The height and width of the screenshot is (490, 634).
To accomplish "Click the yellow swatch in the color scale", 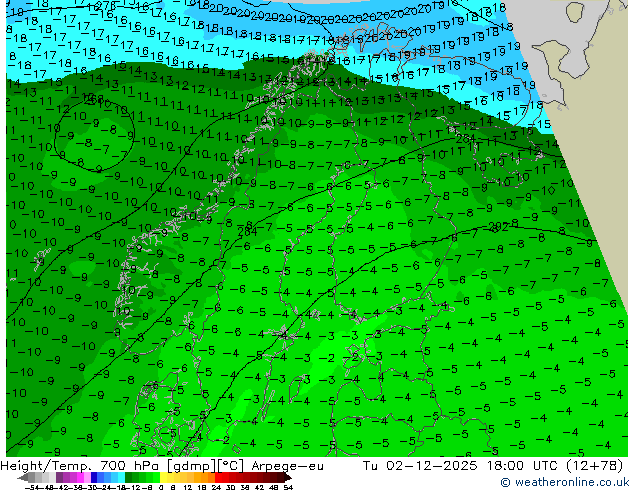I will point(164,477).
